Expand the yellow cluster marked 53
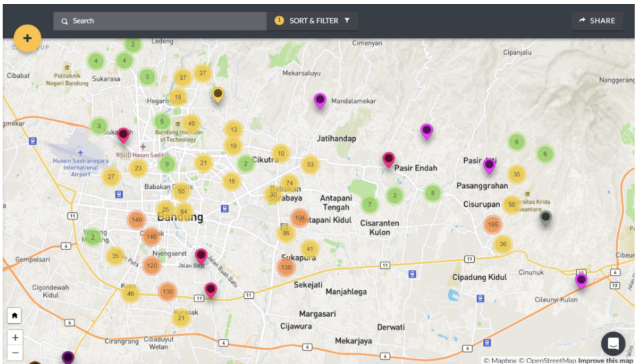The height and width of the screenshot is (364, 636). [310, 164]
